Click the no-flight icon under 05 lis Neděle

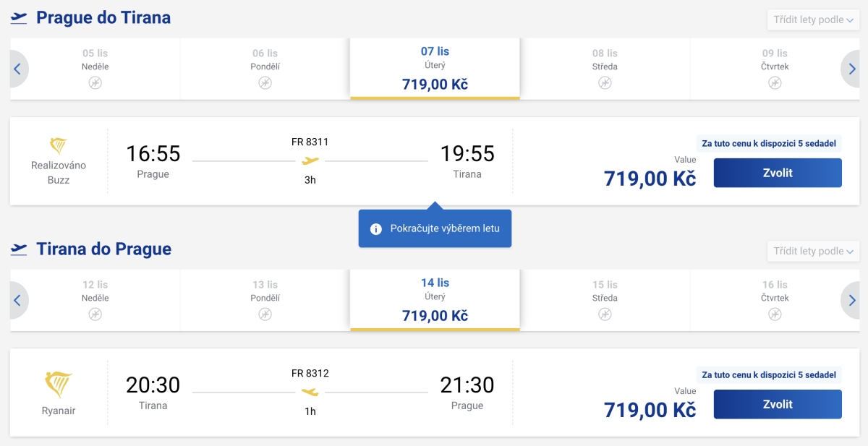tap(95, 82)
